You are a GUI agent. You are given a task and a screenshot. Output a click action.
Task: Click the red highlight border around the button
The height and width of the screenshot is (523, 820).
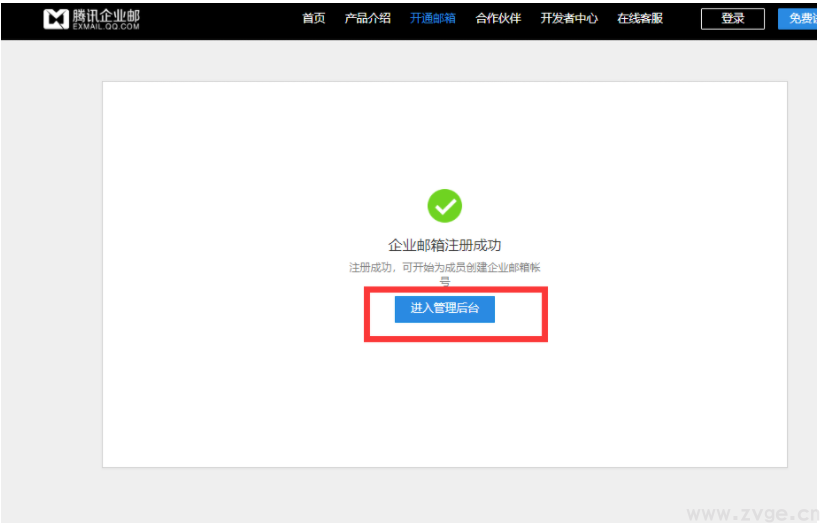click(366, 315)
